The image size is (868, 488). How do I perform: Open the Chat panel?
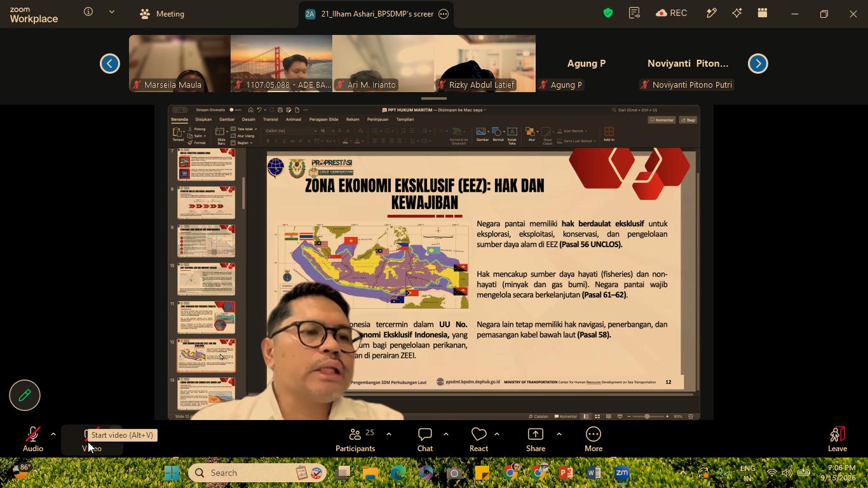(425, 440)
